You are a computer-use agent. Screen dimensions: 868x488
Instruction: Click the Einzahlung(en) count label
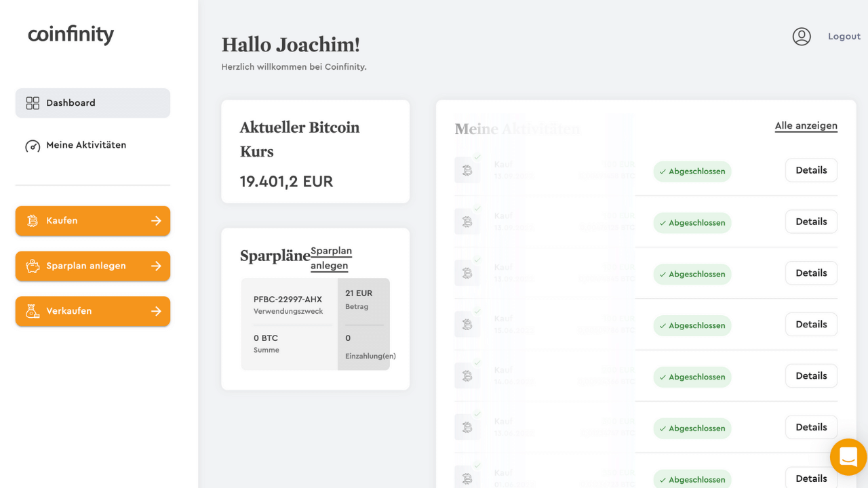[370, 356]
